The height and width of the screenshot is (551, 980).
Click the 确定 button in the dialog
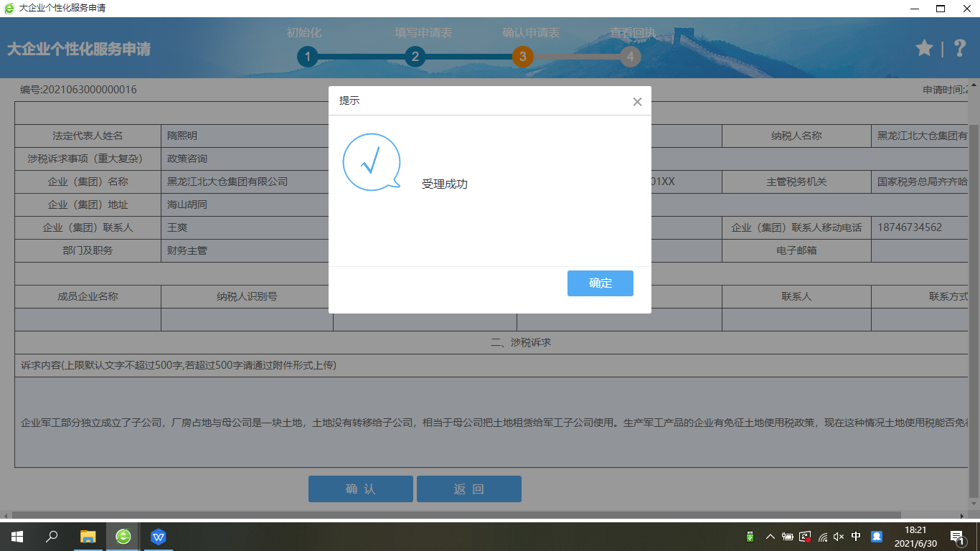pos(600,283)
